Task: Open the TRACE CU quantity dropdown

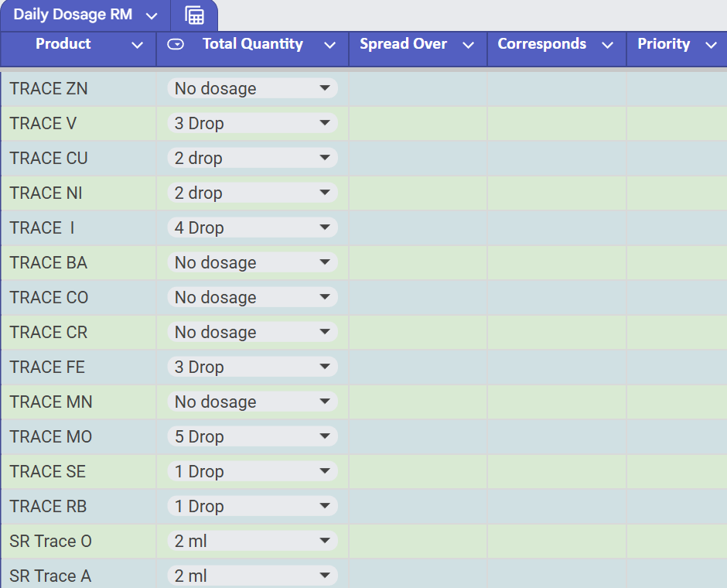Action: click(252, 159)
